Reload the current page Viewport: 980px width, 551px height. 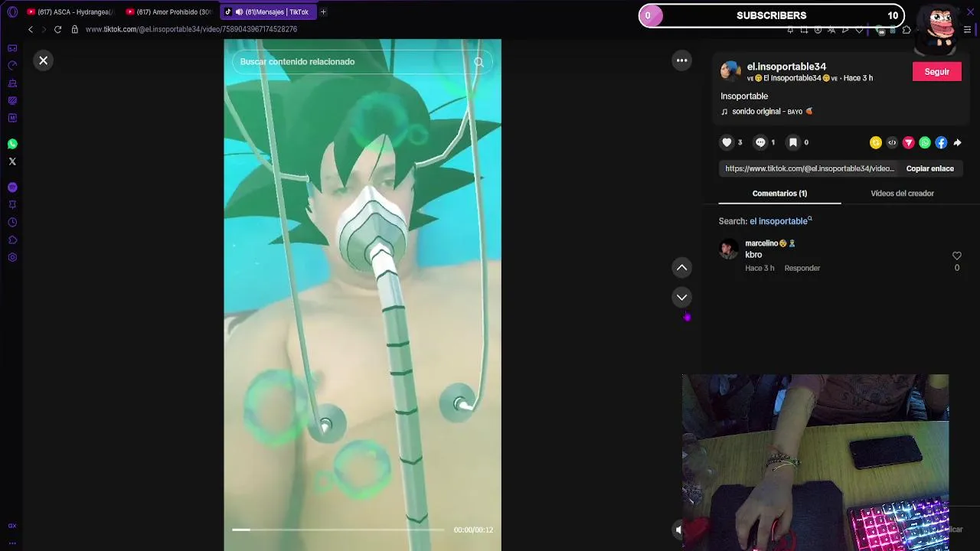pyautogui.click(x=57, y=29)
